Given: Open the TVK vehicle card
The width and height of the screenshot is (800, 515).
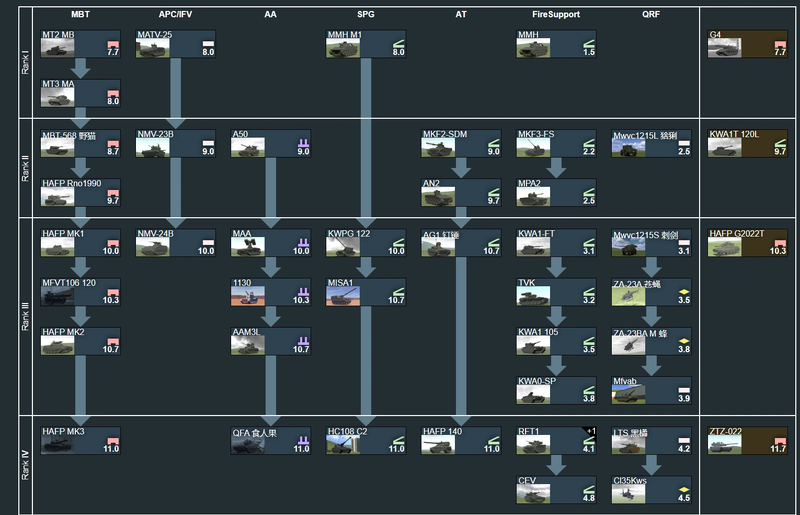Looking at the screenshot, I should (x=556, y=292).
